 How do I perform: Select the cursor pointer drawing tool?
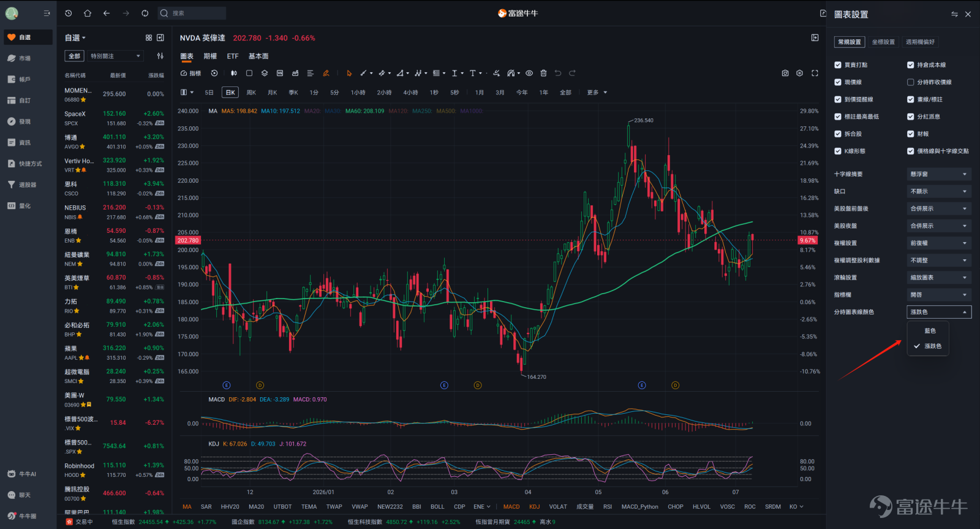tap(349, 74)
